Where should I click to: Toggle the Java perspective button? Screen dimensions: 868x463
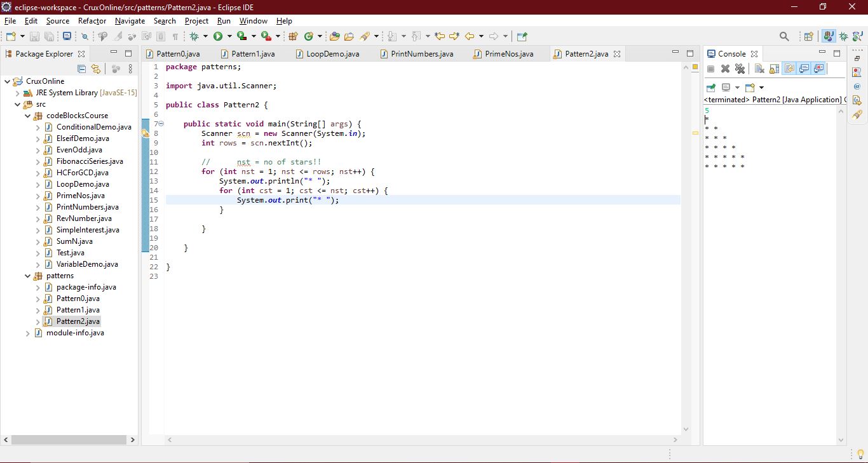coord(828,36)
